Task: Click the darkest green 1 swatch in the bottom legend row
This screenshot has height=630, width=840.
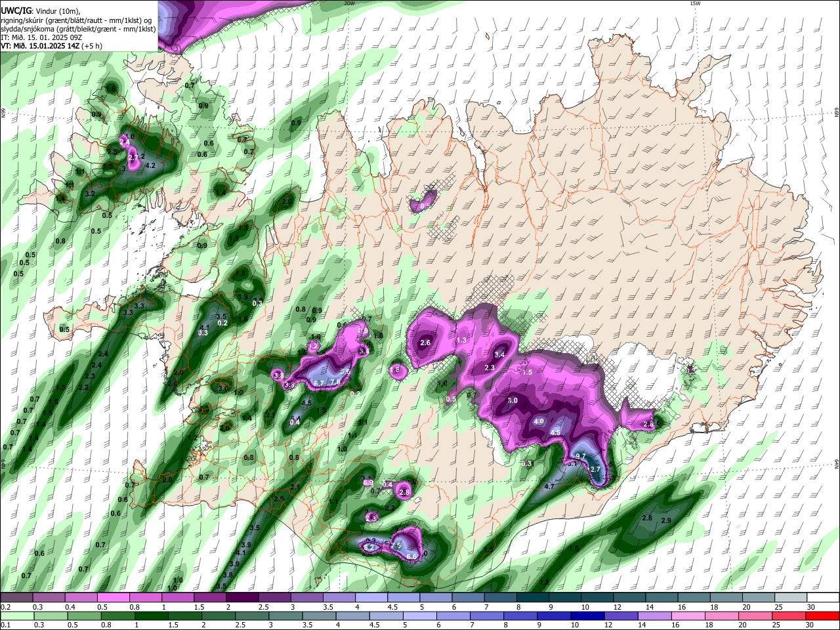Action: [x=151, y=616]
